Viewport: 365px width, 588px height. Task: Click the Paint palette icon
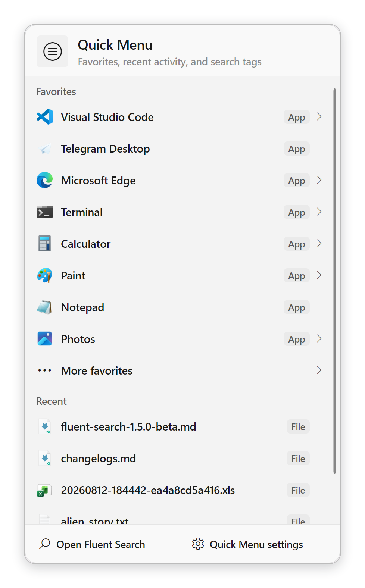click(45, 275)
